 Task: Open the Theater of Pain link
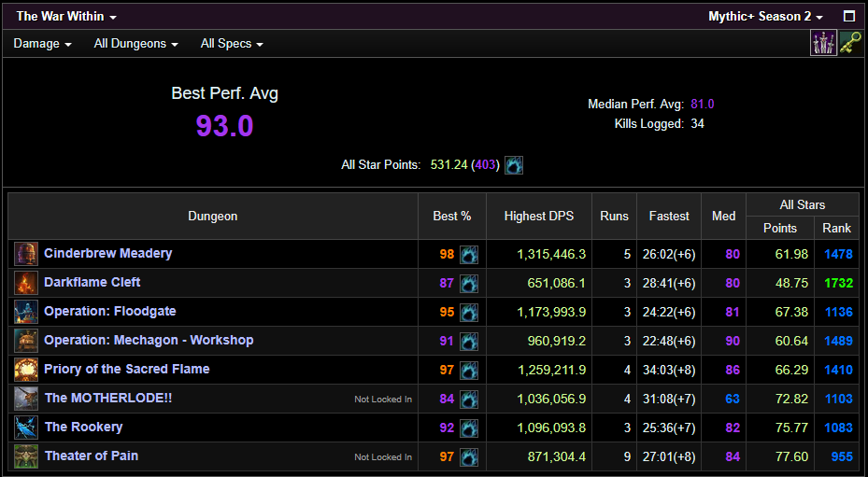(92, 456)
